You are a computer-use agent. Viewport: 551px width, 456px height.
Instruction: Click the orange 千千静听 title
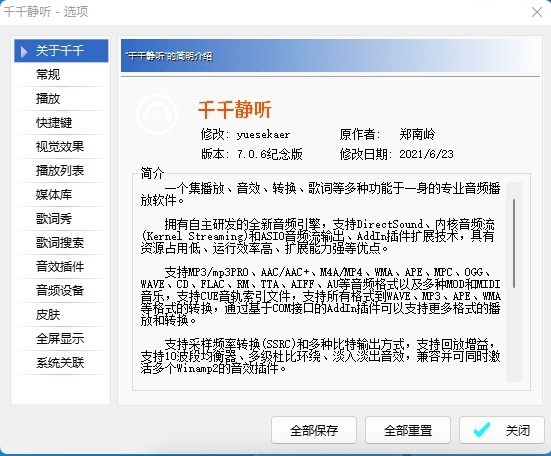(235, 110)
